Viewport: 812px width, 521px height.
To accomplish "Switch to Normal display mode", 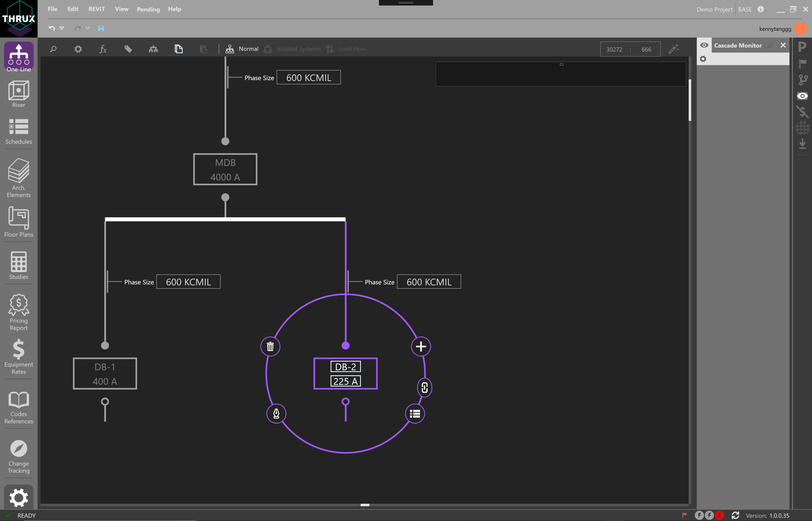I will tap(242, 49).
